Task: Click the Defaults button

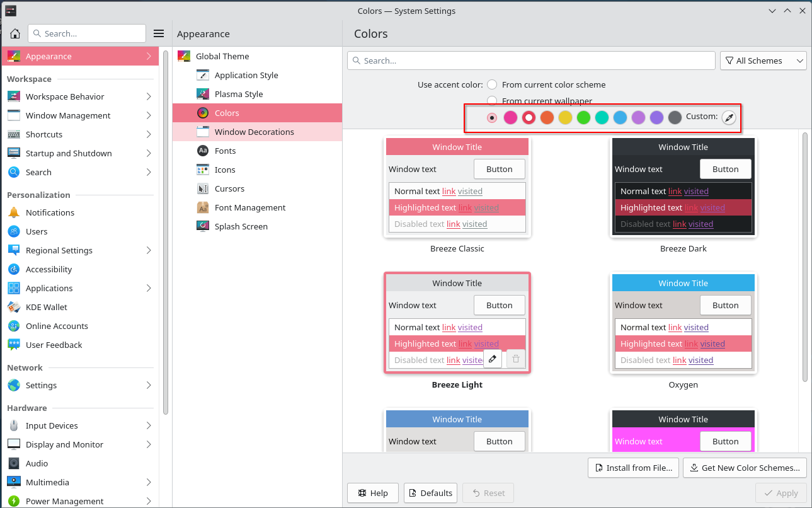Action: point(431,493)
